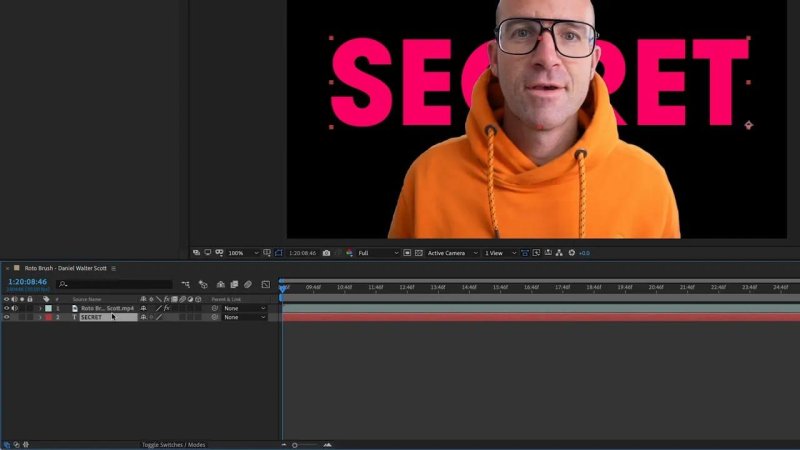Close the Roto Brush composition tab
The image size is (800, 450).
7,268
